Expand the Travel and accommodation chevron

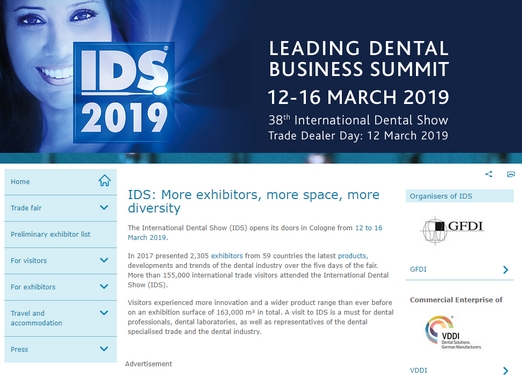coord(104,313)
